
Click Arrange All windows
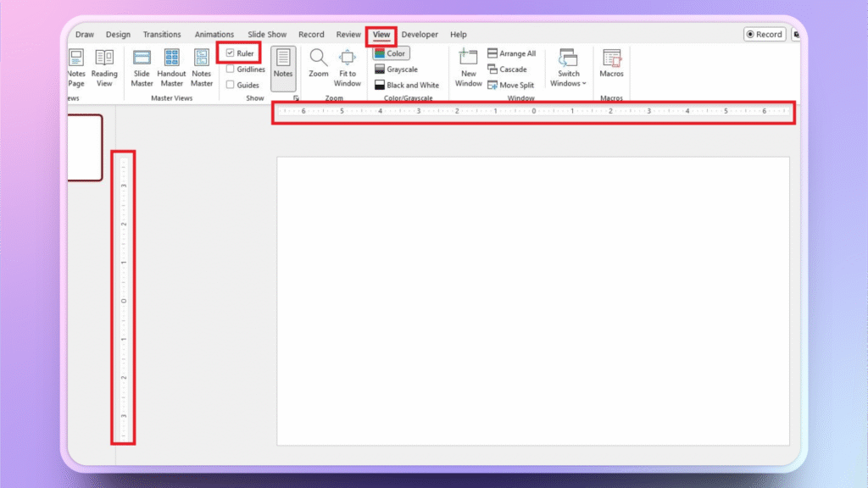click(512, 53)
